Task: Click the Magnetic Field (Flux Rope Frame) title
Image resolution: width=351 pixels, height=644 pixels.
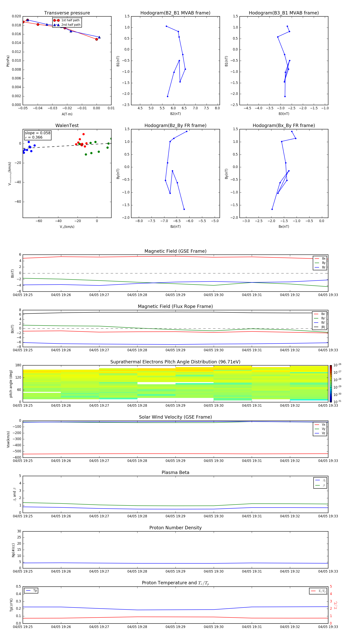Action: (175, 306)
